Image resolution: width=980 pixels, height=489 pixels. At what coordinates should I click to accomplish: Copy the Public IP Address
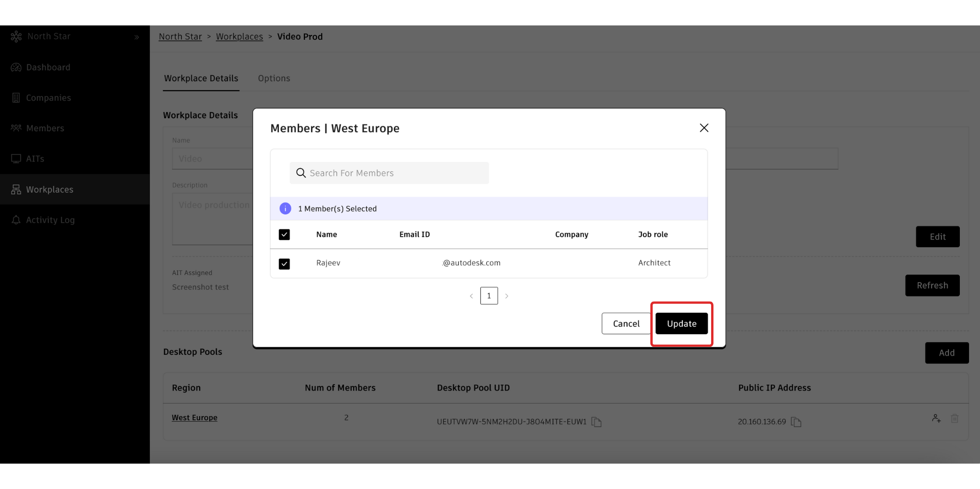(796, 422)
